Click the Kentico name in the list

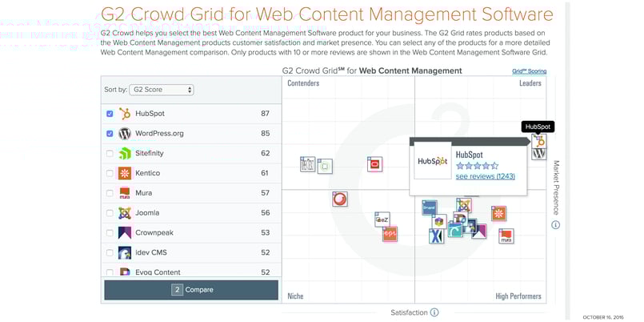tap(148, 173)
